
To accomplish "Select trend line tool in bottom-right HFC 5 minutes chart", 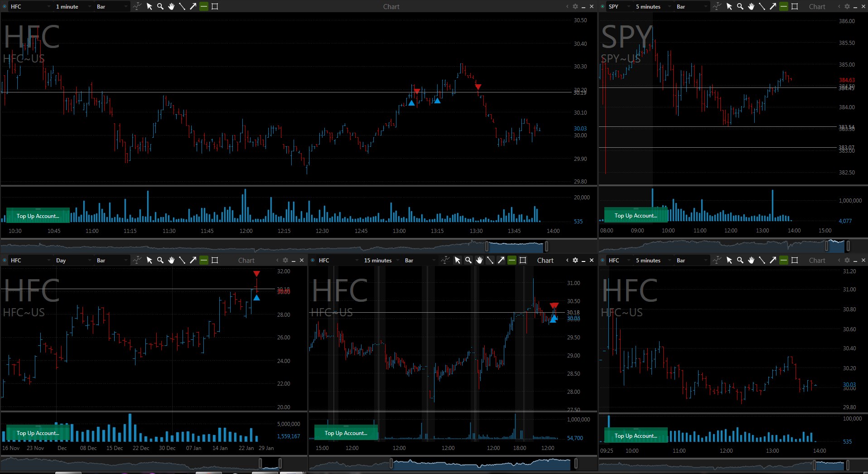I will click(762, 260).
